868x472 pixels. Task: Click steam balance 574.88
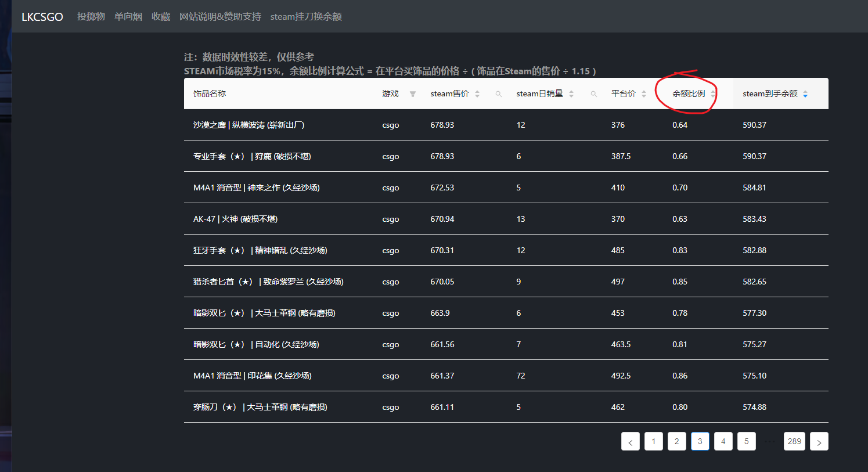754,407
